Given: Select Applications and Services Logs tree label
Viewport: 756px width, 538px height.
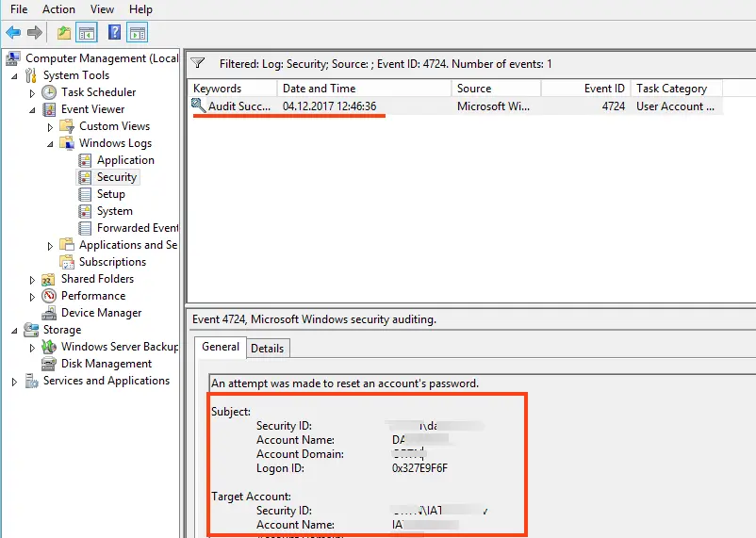Looking at the screenshot, I should (128, 245).
